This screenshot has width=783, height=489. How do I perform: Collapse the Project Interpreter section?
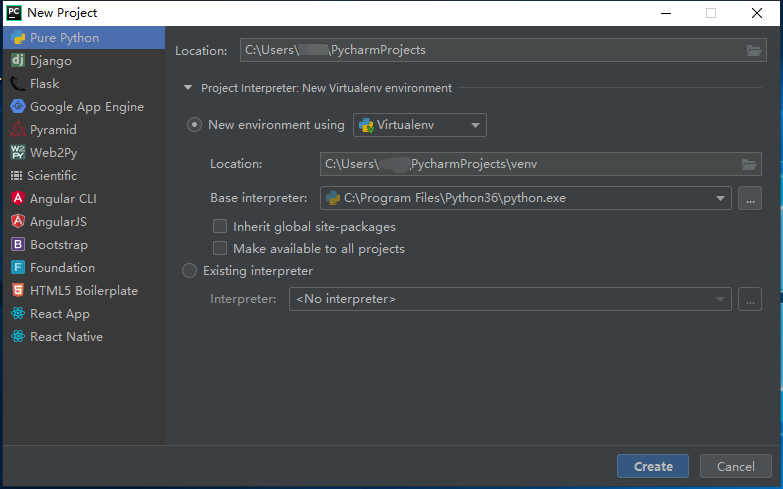(x=187, y=88)
